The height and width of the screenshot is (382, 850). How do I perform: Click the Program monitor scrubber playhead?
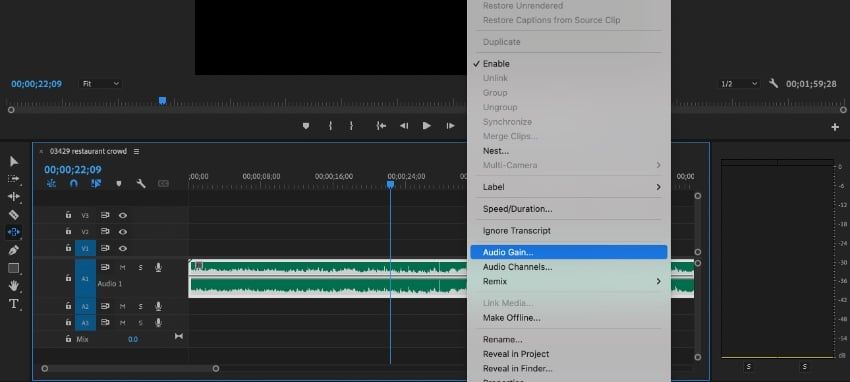162,101
